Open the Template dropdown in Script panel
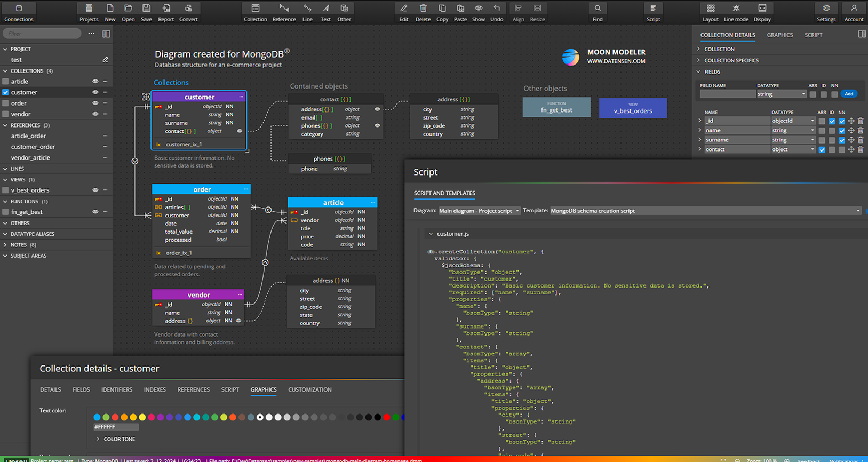This screenshot has height=462, width=868. [705, 211]
